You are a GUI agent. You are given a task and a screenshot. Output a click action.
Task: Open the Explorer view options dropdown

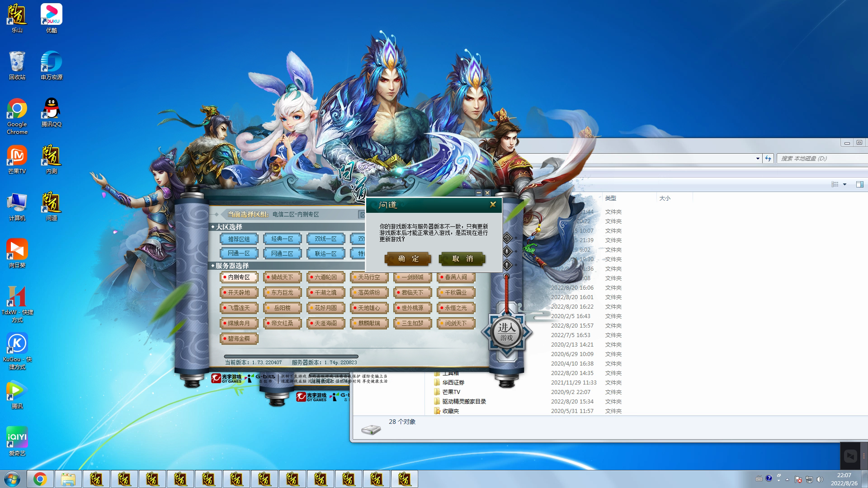(844, 184)
